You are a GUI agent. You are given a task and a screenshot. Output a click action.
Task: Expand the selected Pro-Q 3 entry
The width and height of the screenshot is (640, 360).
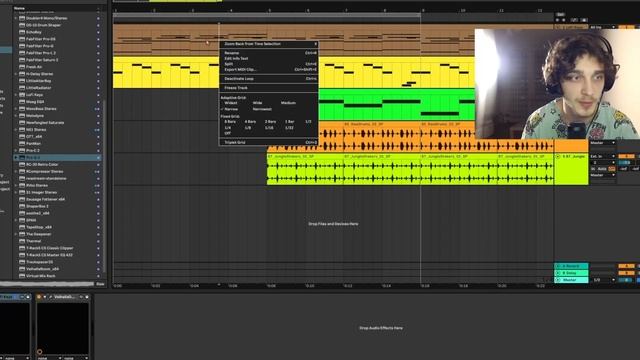tap(16, 158)
